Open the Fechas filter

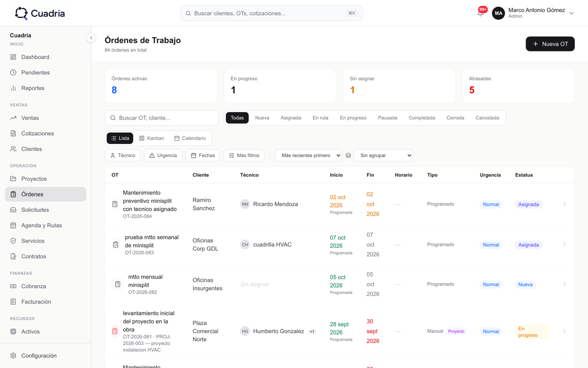(x=203, y=156)
